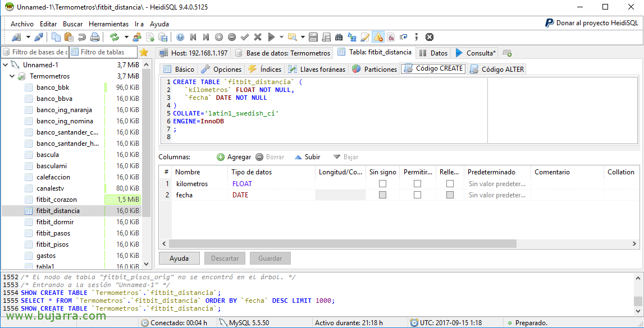Click the Ayuda button below columns
Image resolution: width=644 pixels, height=328 pixels.
click(x=179, y=258)
